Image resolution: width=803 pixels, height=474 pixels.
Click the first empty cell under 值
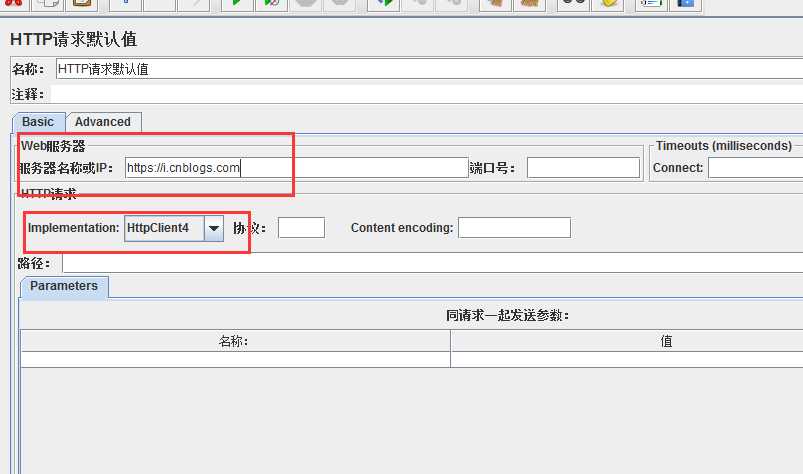click(627, 359)
